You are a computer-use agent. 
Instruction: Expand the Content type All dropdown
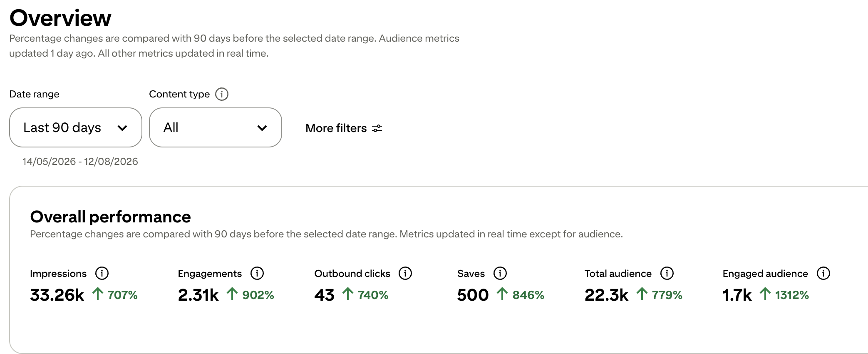pyautogui.click(x=216, y=127)
